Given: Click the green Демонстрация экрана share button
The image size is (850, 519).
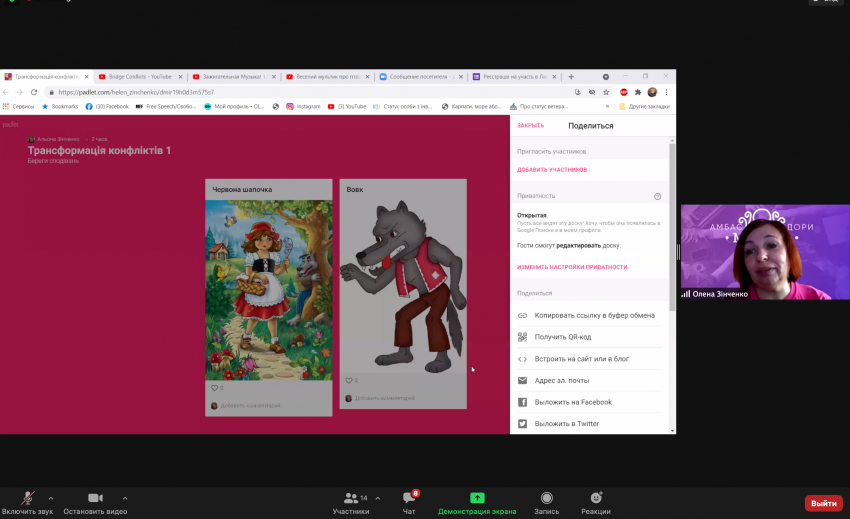Looking at the screenshot, I should click(477, 503).
